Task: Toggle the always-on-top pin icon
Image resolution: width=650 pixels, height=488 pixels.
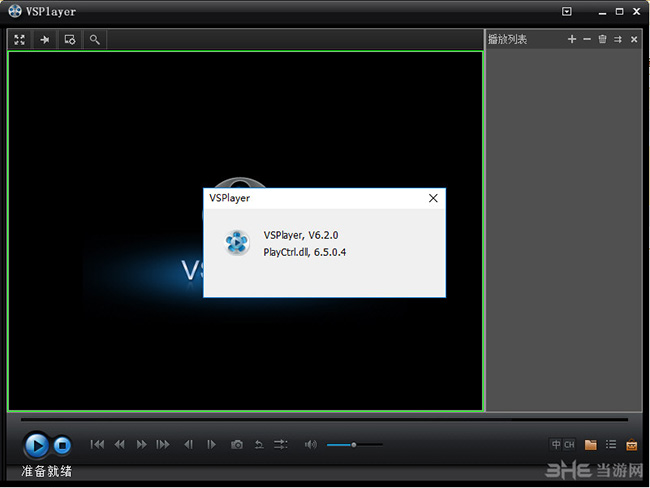Action: (44, 39)
